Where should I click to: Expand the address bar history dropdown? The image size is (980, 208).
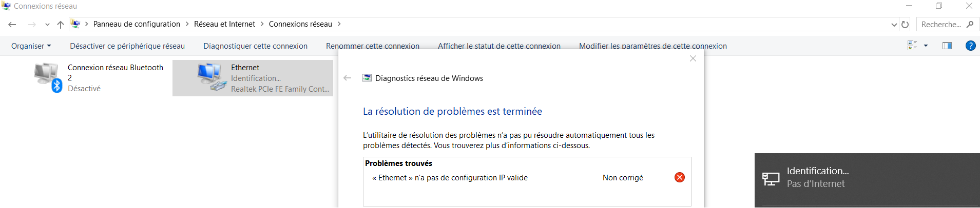tap(894, 25)
